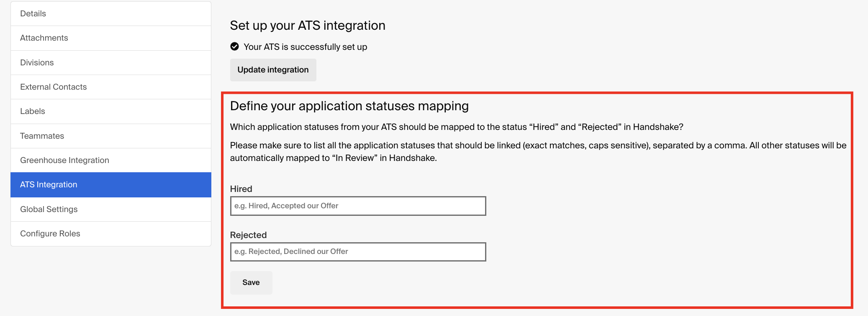
Task: Click the ATS success checkmark icon
Action: 235,47
